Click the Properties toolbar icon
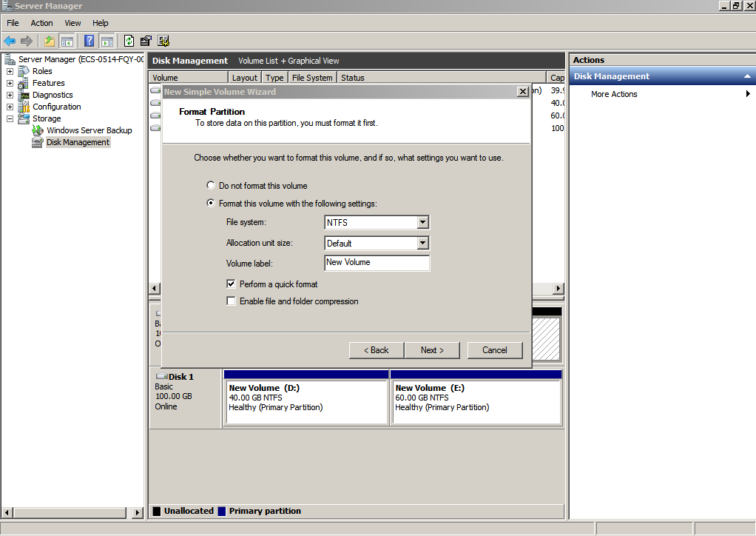The image size is (756, 536). pyautogui.click(x=146, y=41)
